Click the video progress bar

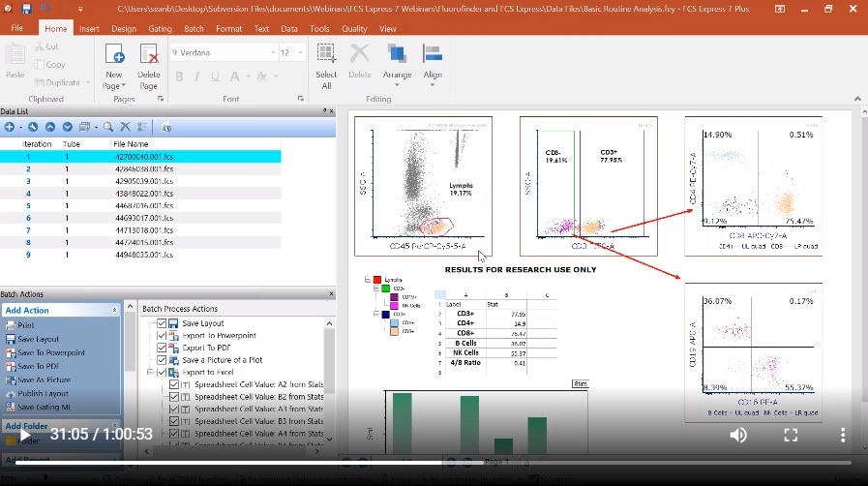click(434, 462)
